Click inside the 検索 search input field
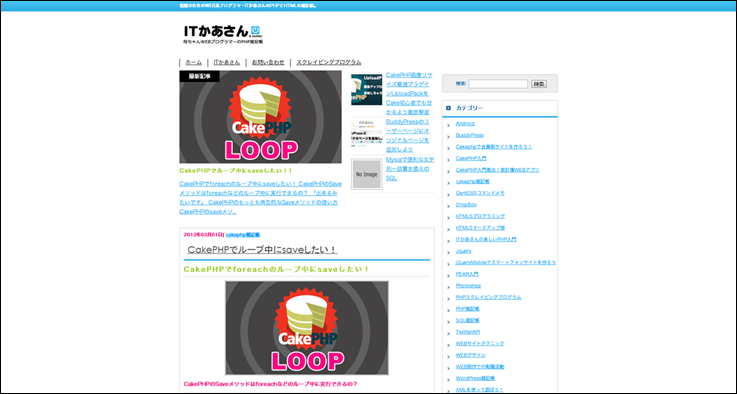 pyautogui.click(x=498, y=84)
